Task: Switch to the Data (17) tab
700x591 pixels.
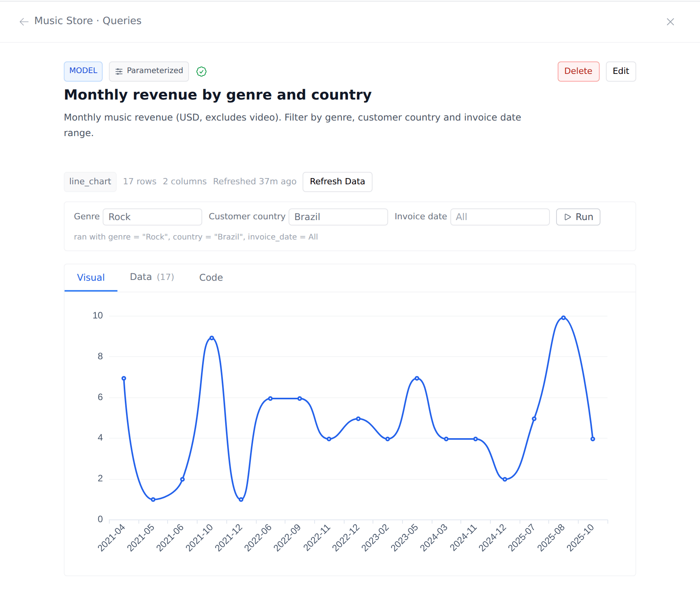Action: click(x=152, y=277)
